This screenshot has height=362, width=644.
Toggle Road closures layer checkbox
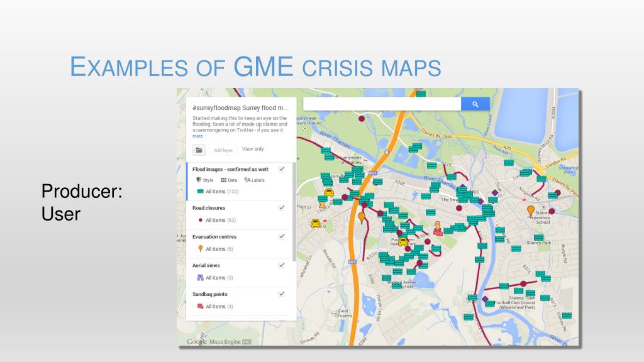[x=282, y=207]
